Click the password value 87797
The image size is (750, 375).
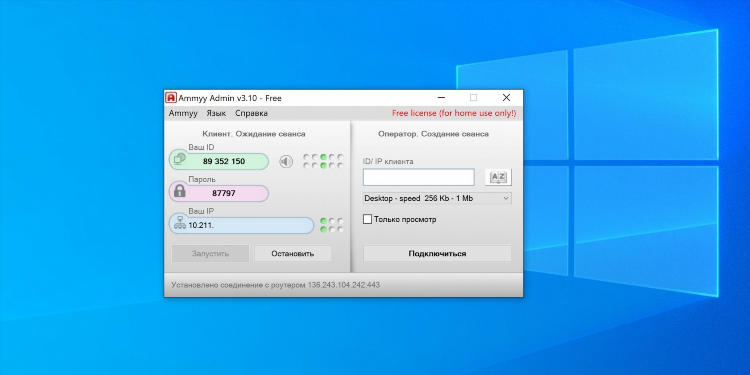click(x=224, y=193)
